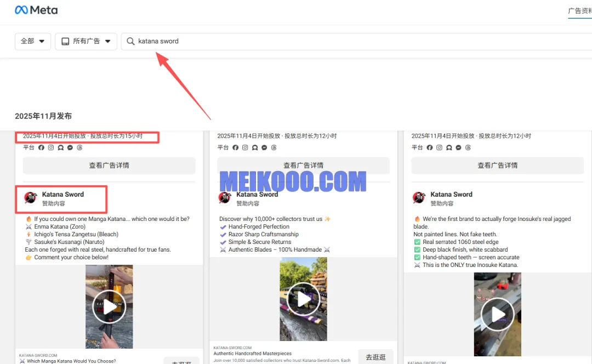Click Facebook icon in middle ad card

point(236,147)
